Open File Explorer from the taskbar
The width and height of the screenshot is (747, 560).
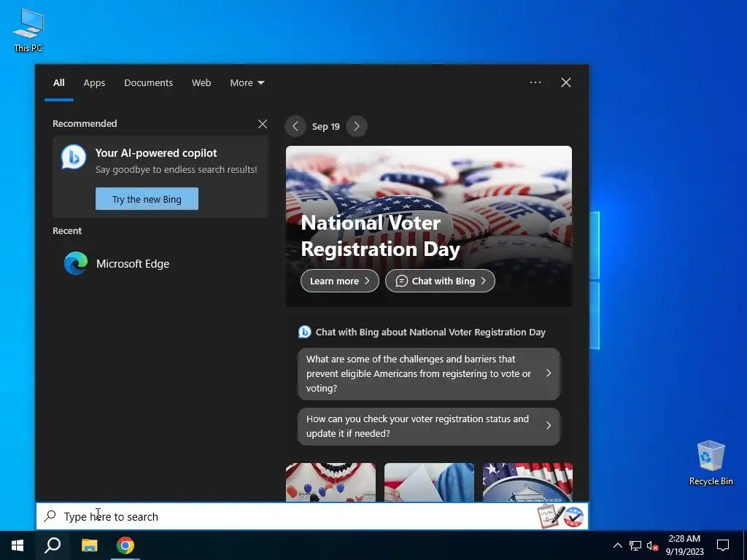click(89, 545)
